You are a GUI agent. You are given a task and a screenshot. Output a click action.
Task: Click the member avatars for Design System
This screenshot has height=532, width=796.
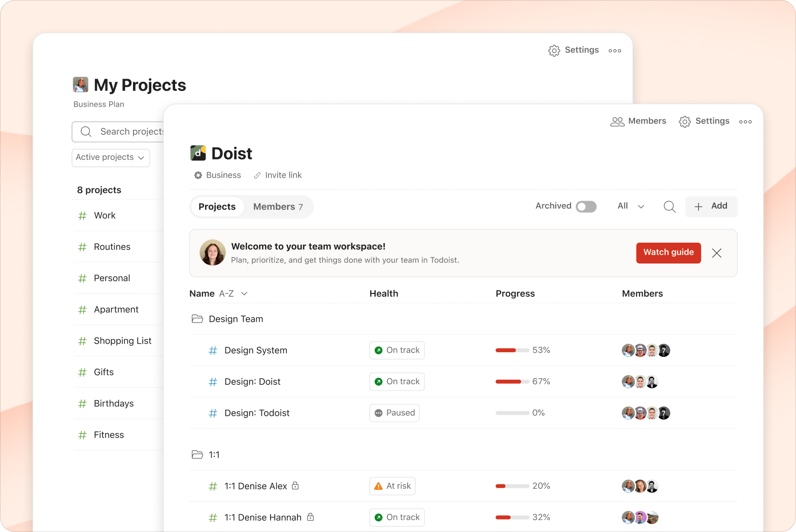click(646, 350)
